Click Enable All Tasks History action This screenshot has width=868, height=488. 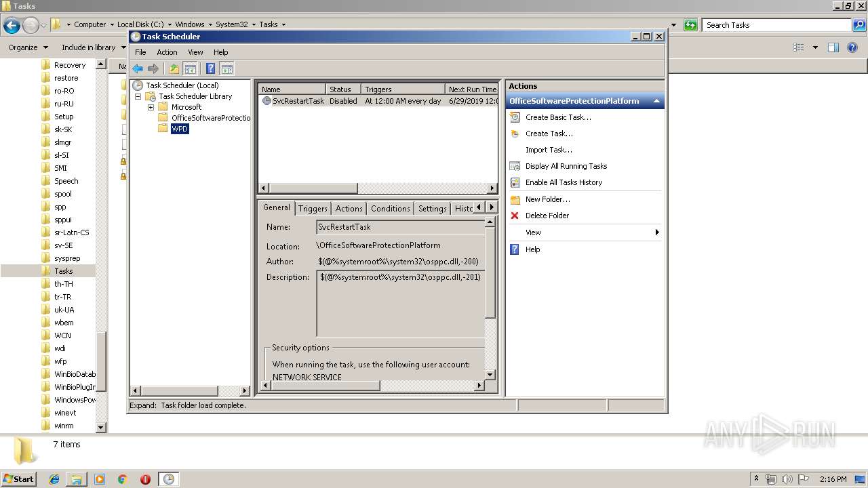click(x=564, y=182)
